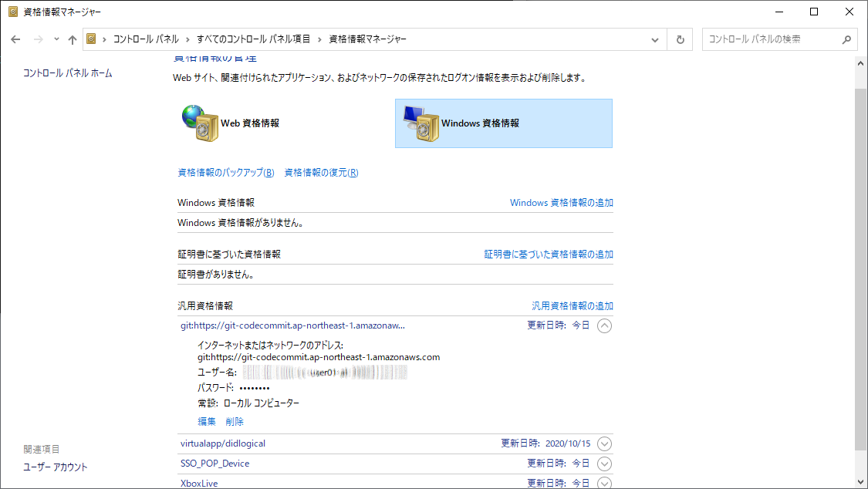This screenshot has height=489, width=868.
Task: Click the 更新日時: 2020/10/15 text
Action: point(545,443)
